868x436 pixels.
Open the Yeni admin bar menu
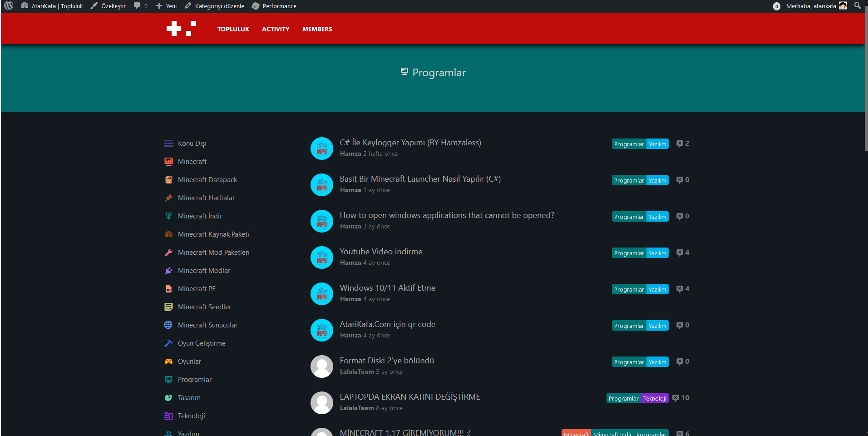point(167,6)
